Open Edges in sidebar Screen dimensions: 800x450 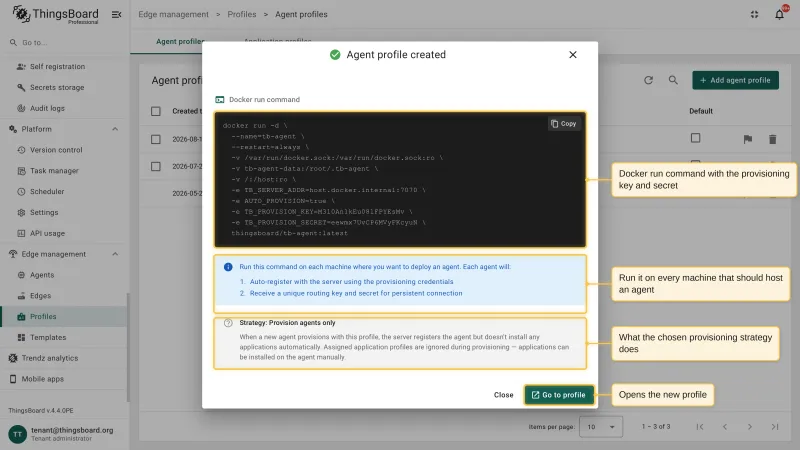tap(40, 296)
